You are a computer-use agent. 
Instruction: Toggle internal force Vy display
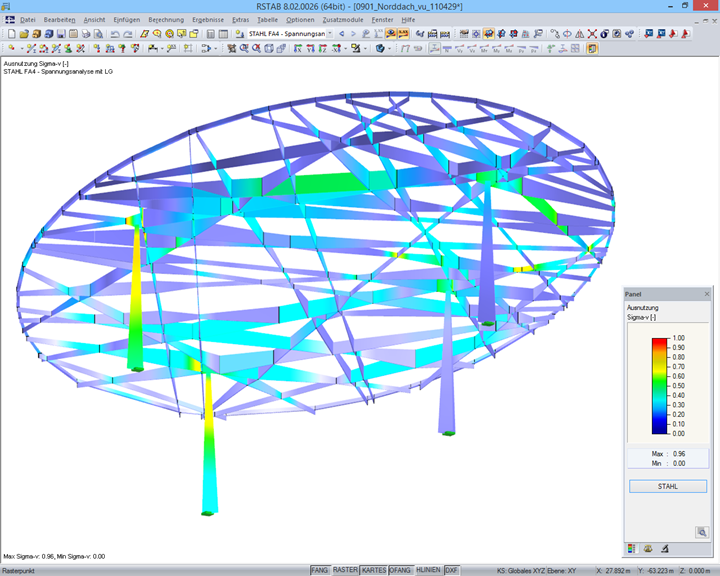460,48
